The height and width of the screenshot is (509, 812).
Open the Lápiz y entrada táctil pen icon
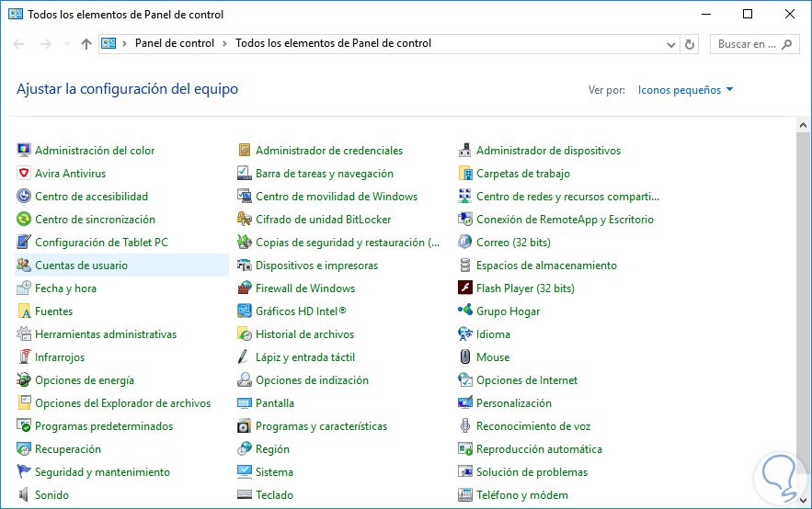click(x=245, y=356)
